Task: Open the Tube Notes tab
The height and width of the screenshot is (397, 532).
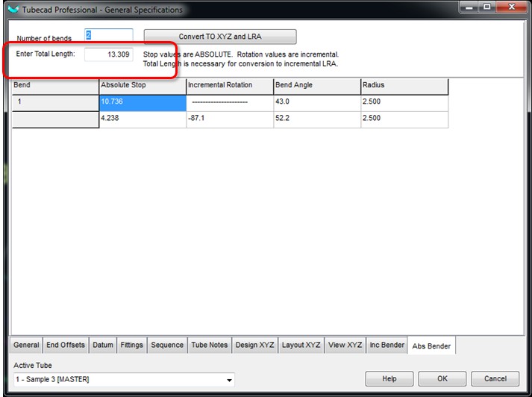Action: (x=209, y=345)
